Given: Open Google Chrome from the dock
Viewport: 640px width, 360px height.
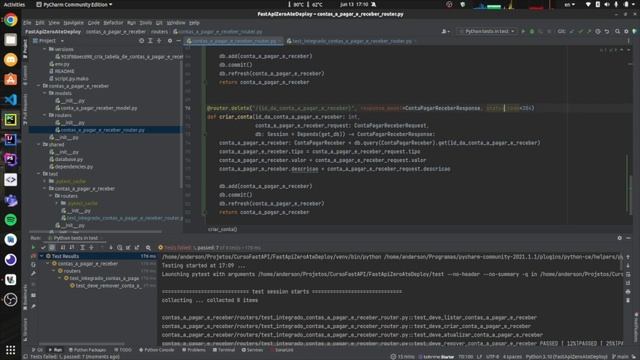Looking at the screenshot, I should click(11, 20).
